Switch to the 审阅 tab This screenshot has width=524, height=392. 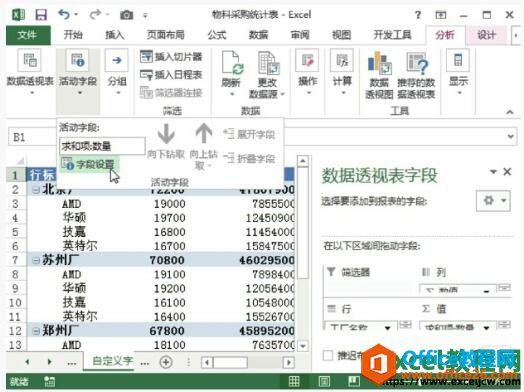(300, 35)
